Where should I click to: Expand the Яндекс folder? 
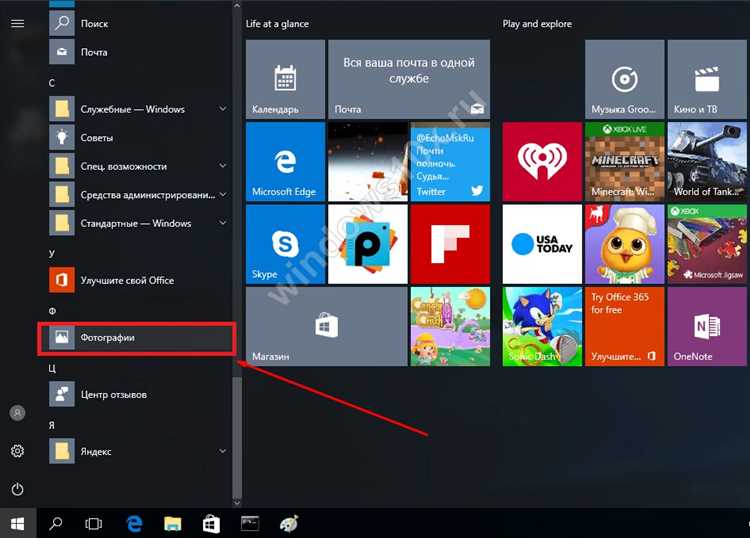point(138,451)
